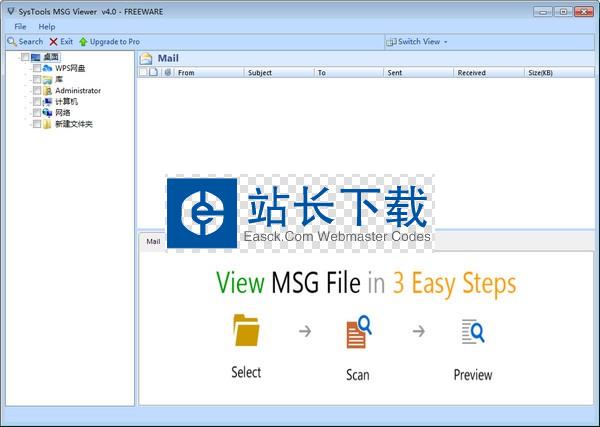Tick the Administrator checkbox
The image size is (600, 427).
pos(37,90)
